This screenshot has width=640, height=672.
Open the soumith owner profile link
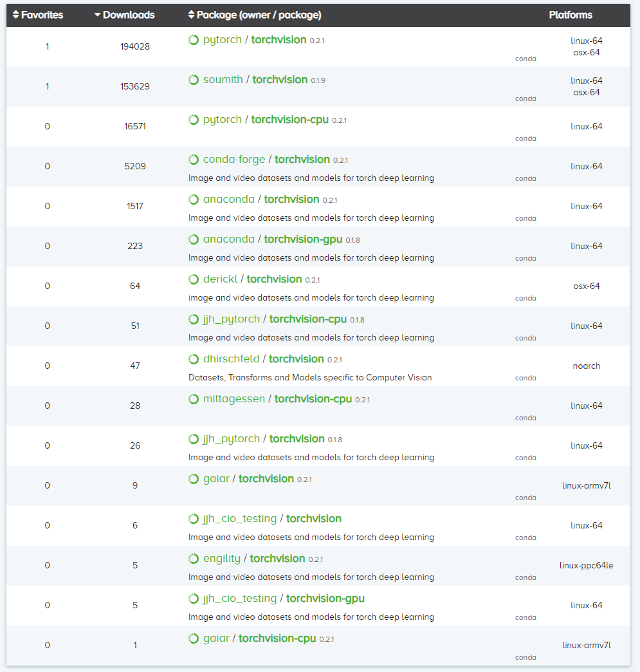[x=223, y=80]
